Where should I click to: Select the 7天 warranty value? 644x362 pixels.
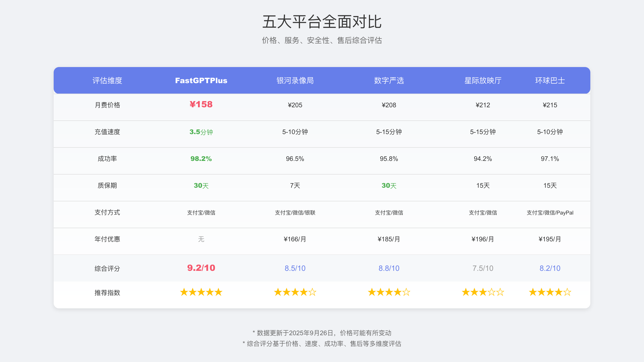click(x=295, y=186)
